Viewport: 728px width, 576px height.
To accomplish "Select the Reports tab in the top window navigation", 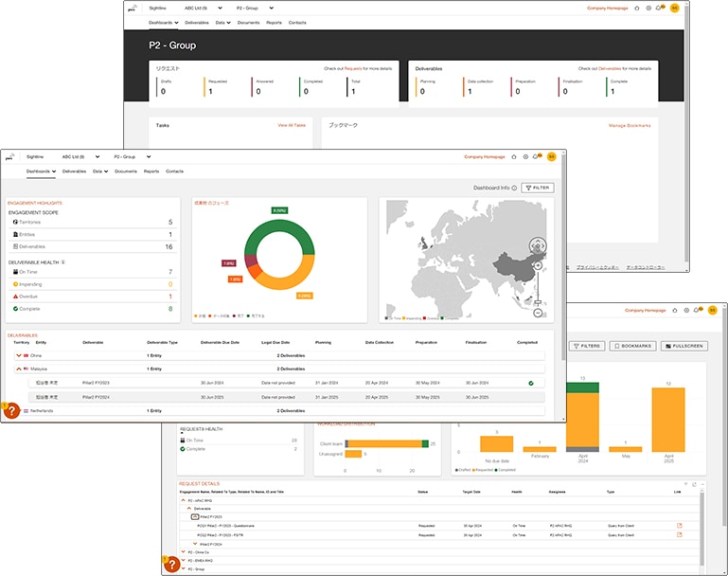I will 274,22.
